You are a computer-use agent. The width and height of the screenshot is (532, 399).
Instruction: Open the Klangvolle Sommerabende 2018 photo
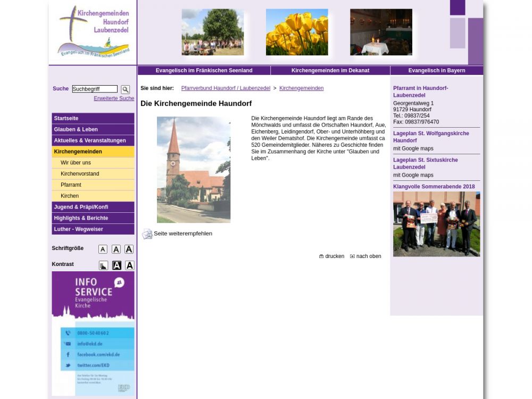[x=436, y=224]
